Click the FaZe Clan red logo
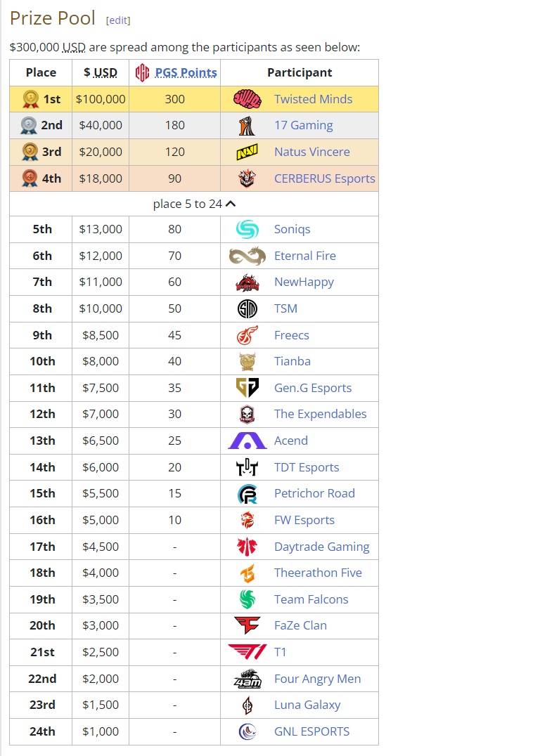The image size is (540, 756). coord(247,625)
